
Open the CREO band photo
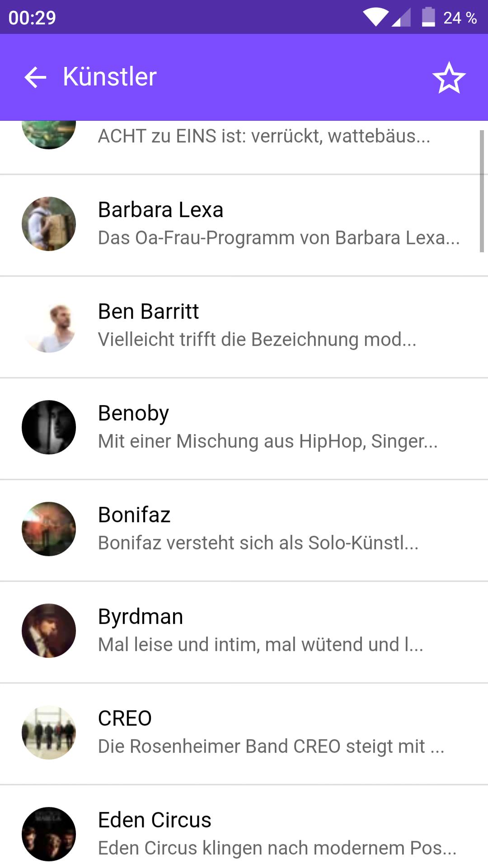(x=49, y=732)
